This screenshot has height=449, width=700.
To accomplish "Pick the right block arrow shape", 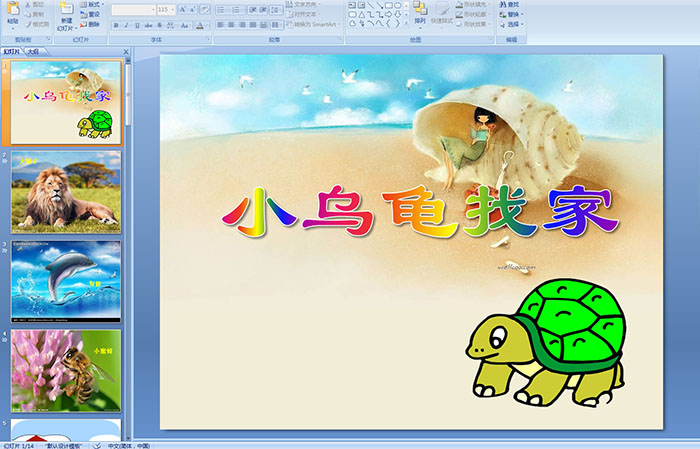I will (388, 14).
